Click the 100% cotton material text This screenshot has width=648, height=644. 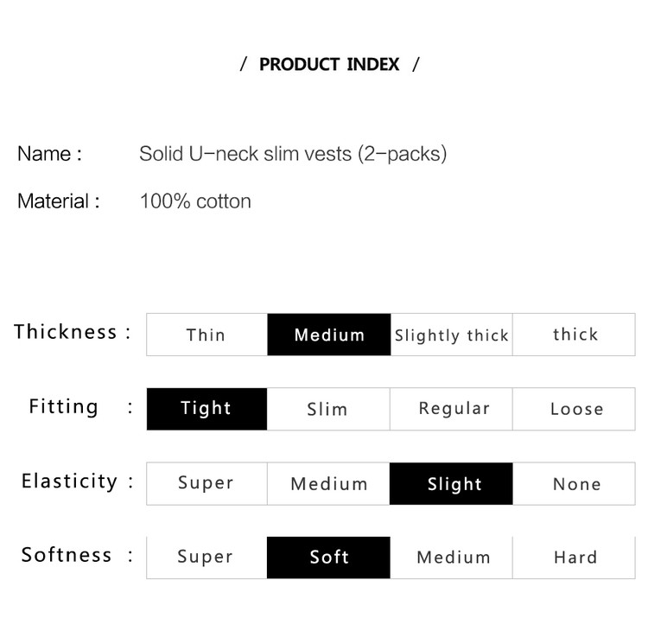195,201
